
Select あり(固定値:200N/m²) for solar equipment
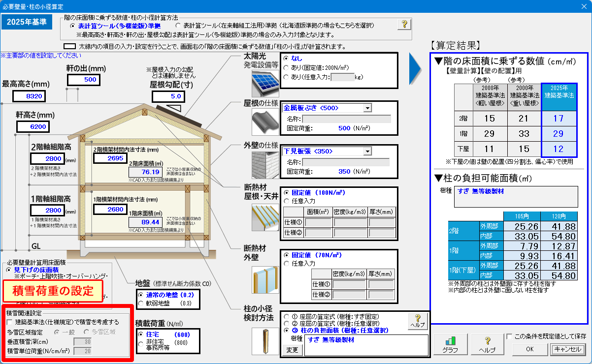[287, 67]
